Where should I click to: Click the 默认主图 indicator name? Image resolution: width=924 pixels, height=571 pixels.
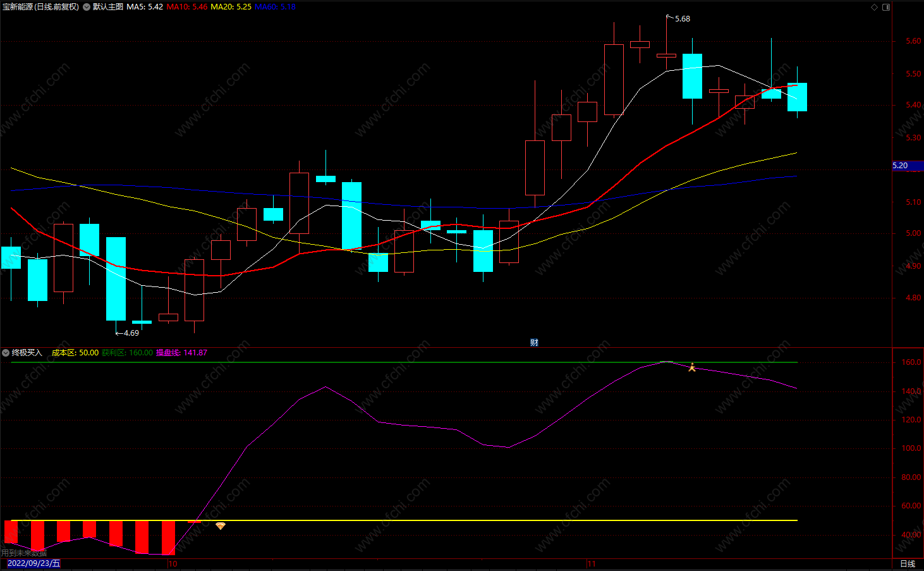[x=108, y=7]
